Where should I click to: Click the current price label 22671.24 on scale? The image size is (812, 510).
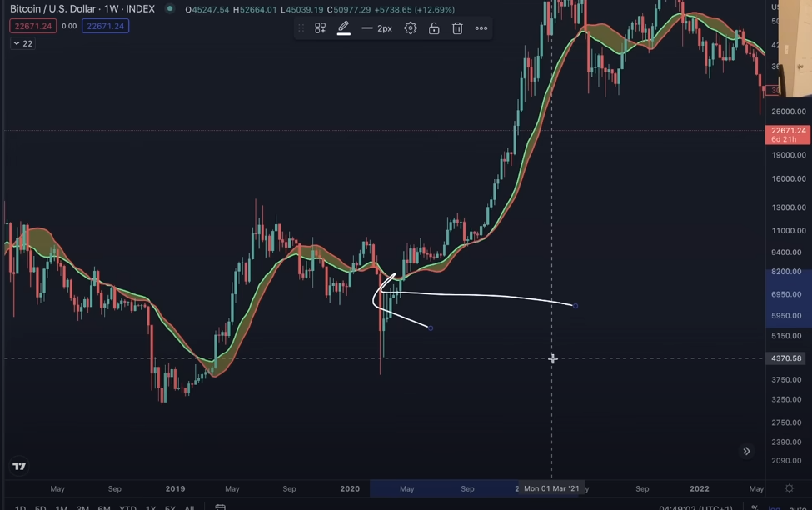pyautogui.click(x=788, y=134)
